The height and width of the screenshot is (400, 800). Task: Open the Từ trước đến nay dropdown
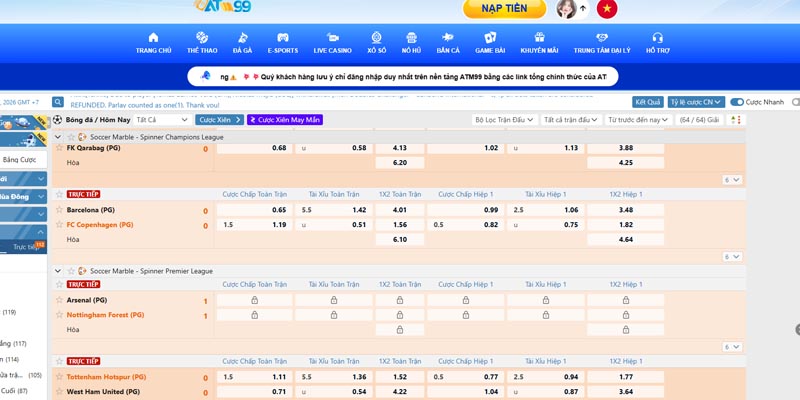[637, 120]
